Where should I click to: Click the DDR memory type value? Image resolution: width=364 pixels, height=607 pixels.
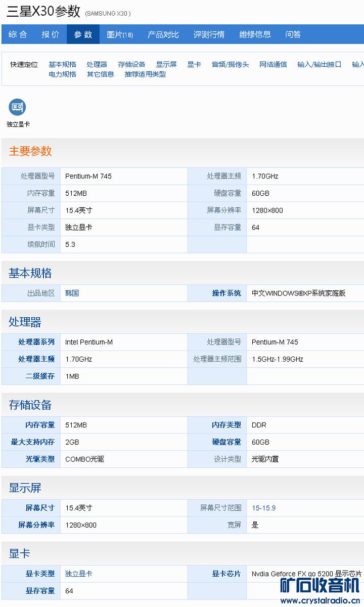[259, 425]
